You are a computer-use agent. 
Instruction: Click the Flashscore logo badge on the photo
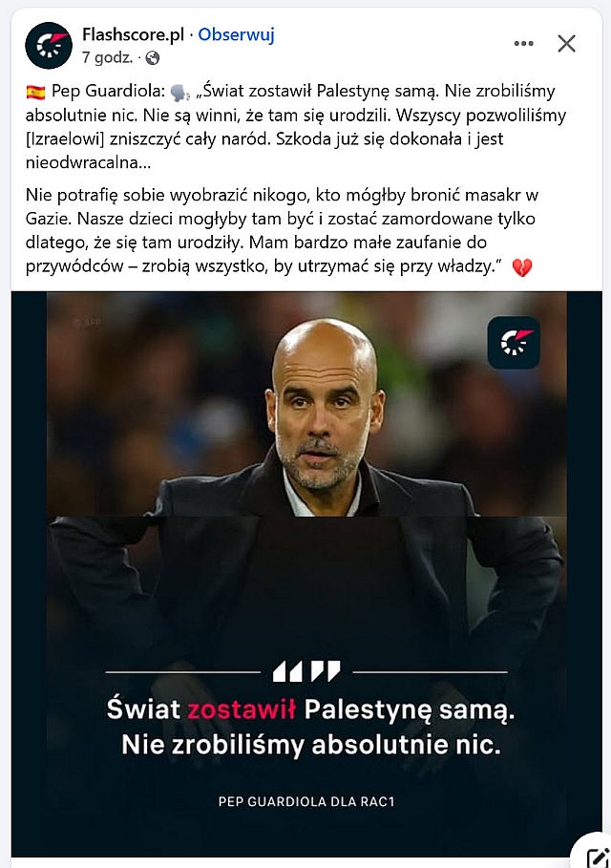pos(514,343)
